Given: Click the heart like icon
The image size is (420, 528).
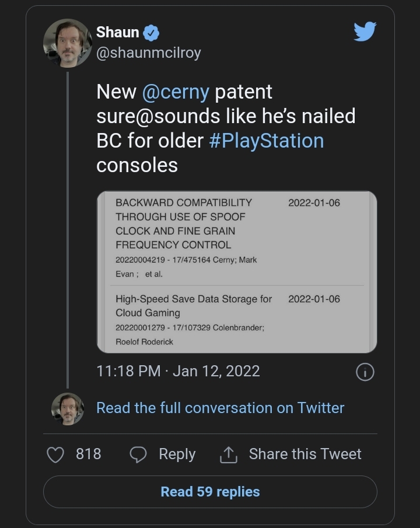Looking at the screenshot, I should (55, 454).
